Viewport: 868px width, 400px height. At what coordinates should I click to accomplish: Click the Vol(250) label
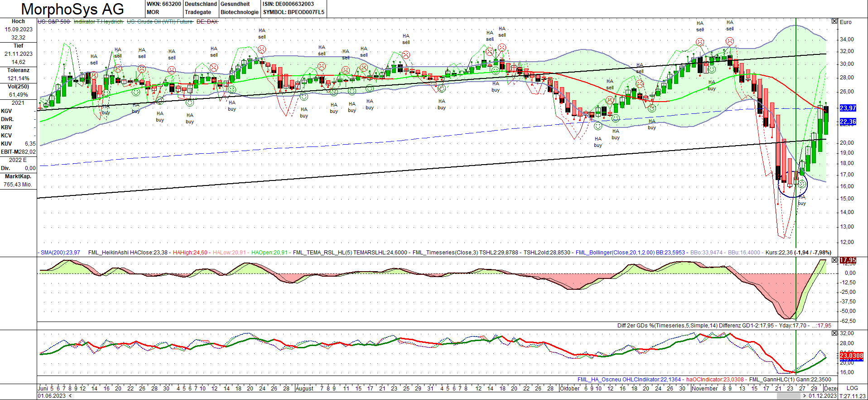coord(18,87)
